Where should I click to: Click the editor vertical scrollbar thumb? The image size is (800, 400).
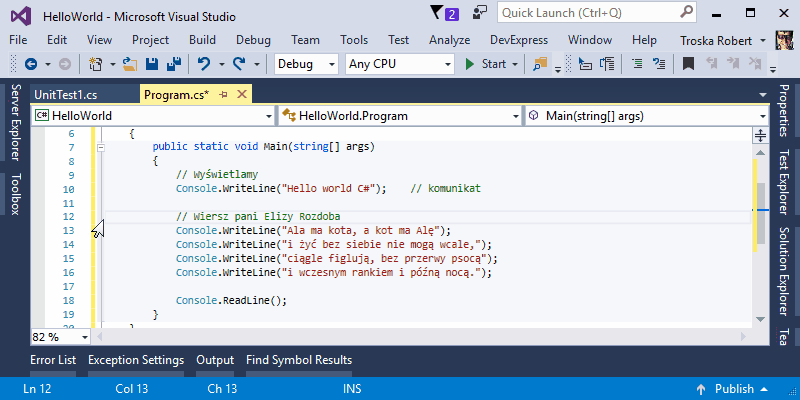click(x=761, y=213)
